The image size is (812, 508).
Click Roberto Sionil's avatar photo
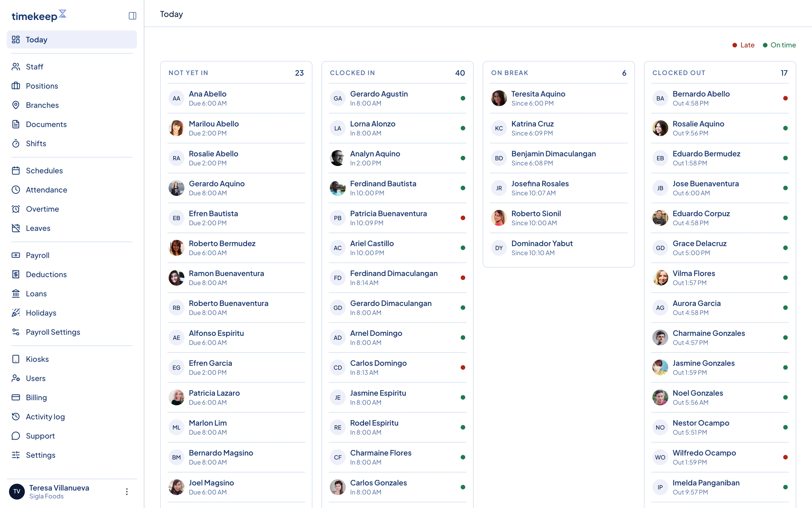(499, 218)
